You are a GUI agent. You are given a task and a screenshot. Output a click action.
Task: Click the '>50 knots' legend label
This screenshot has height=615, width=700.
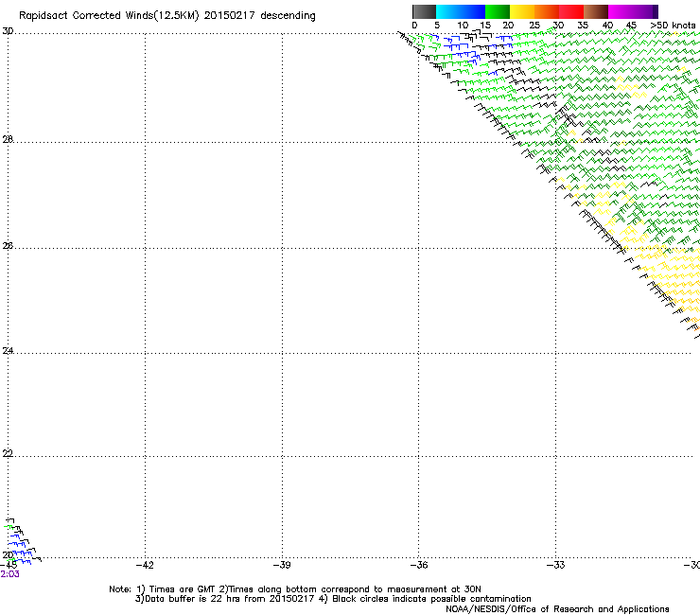[x=673, y=26]
